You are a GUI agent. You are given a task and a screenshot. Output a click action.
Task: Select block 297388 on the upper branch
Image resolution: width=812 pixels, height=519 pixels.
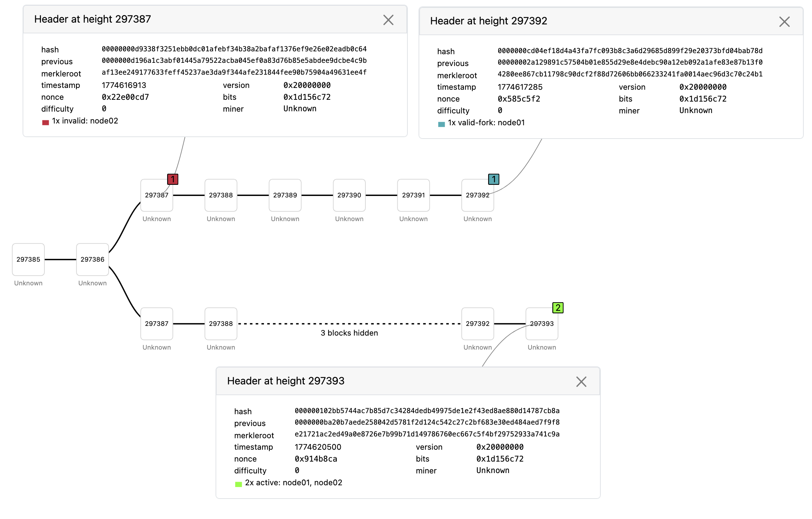point(221,195)
